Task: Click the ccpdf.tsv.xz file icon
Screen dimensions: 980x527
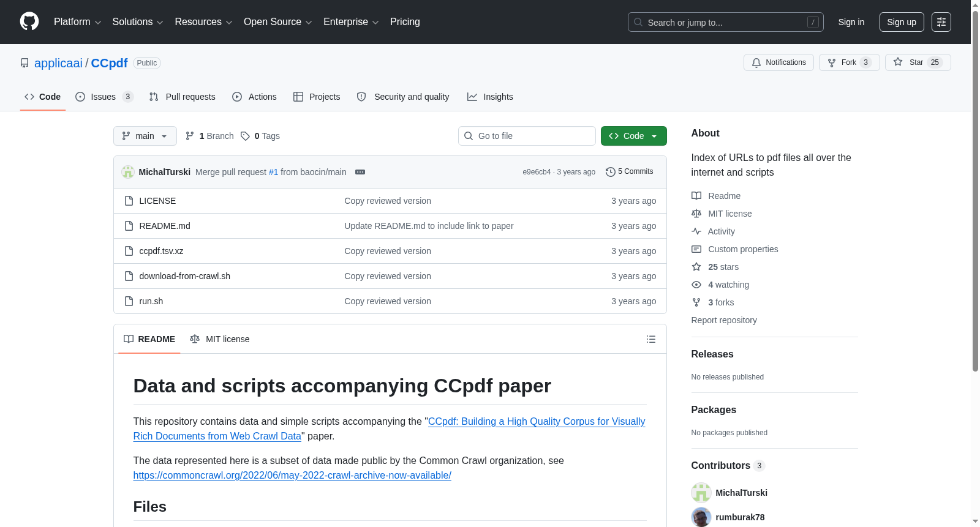Action: pos(129,251)
